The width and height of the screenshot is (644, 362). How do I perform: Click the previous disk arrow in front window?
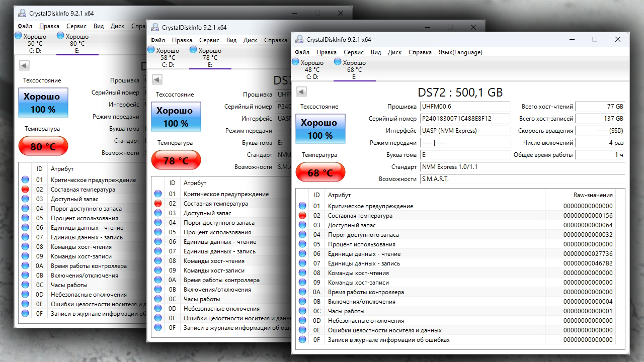(x=301, y=92)
